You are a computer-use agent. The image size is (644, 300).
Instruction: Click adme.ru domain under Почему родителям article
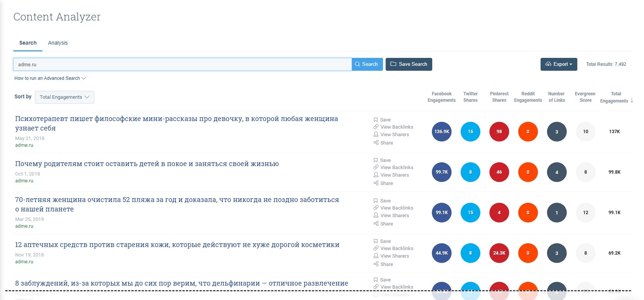(x=24, y=181)
